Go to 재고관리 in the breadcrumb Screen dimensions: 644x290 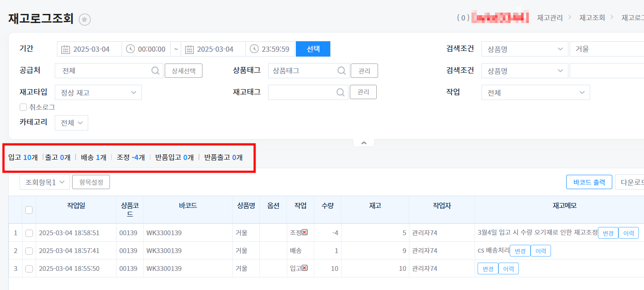point(550,18)
